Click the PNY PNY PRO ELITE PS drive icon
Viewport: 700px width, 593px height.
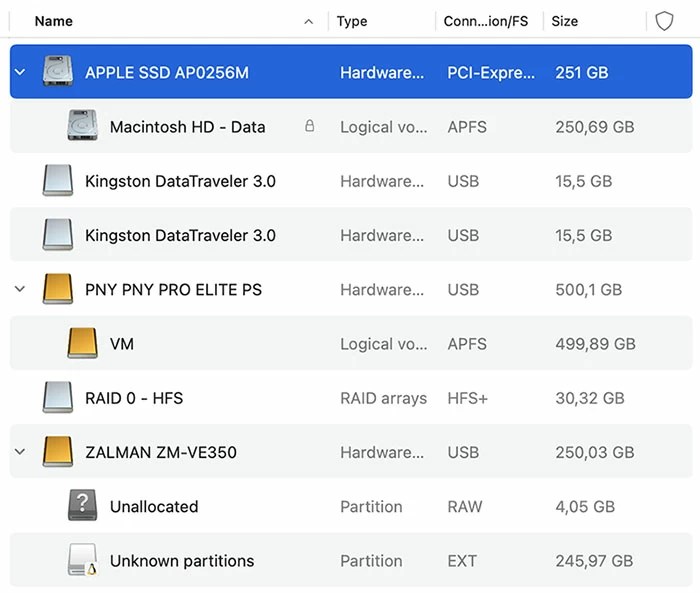point(58,289)
